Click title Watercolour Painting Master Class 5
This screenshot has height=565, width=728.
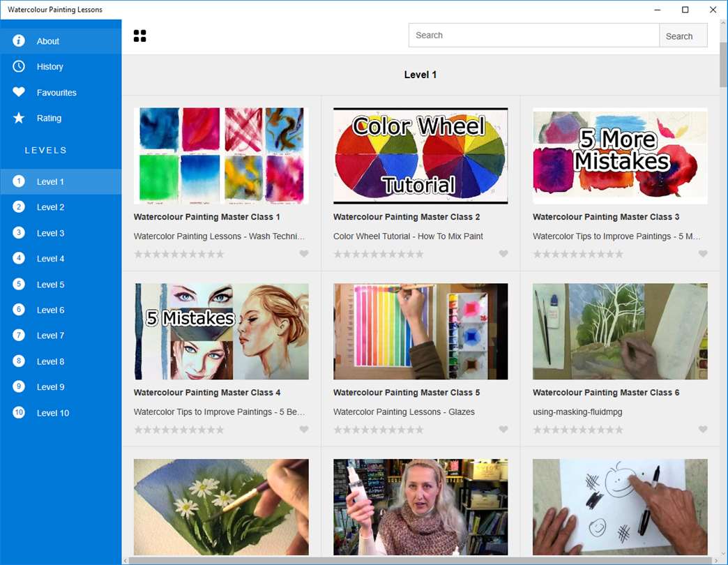coord(407,392)
